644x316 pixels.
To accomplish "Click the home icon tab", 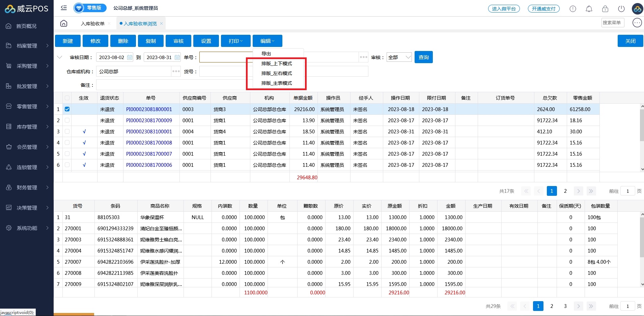I will pyautogui.click(x=64, y=23).
